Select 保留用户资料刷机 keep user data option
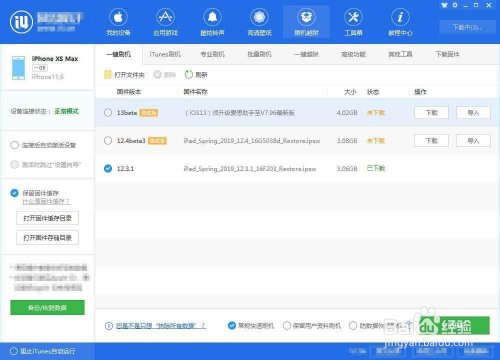 pyautogui.click(x=287, y=325)
